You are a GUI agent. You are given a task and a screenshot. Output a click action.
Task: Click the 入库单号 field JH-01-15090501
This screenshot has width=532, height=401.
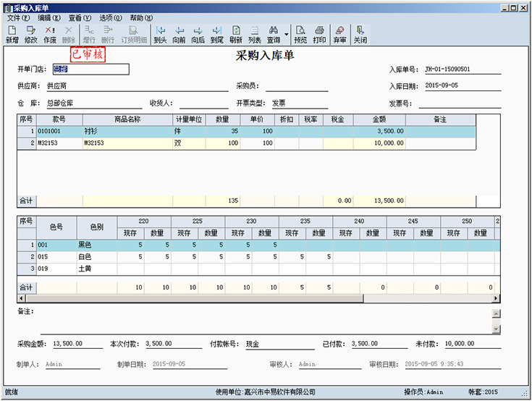click(463, 69)
